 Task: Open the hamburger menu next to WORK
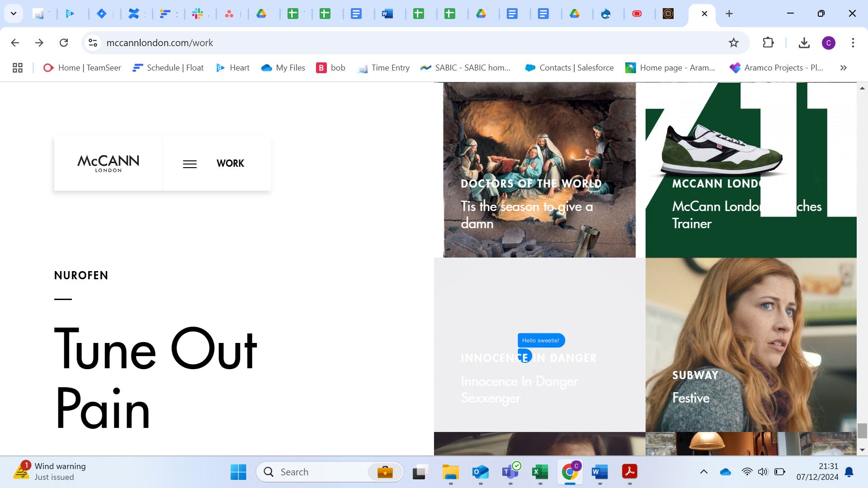point(190,164)
